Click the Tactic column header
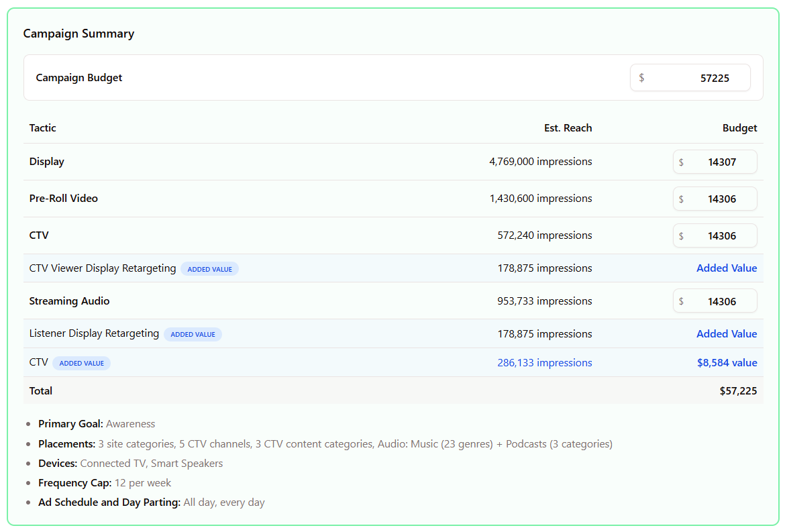The width and height of the screenshot is (785, 532). pos(42,127)
